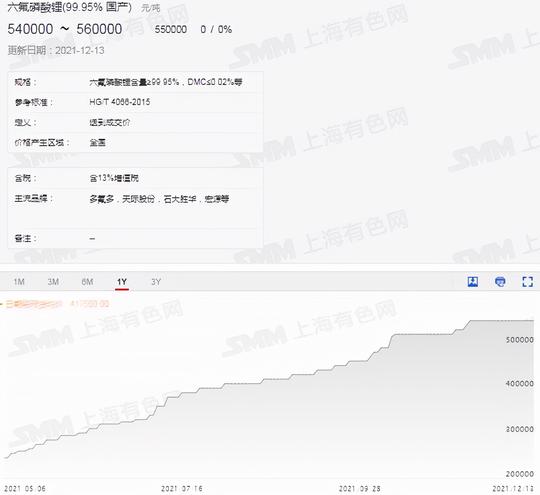Click standard HG/T 4066-2015 text
The width and height of the screenshot is (540, 495).
[x=120, y=102]
